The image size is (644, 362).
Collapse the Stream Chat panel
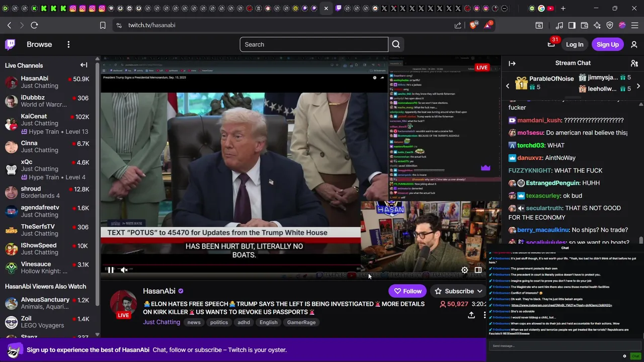pyautogui.click(x=512, y=63)
